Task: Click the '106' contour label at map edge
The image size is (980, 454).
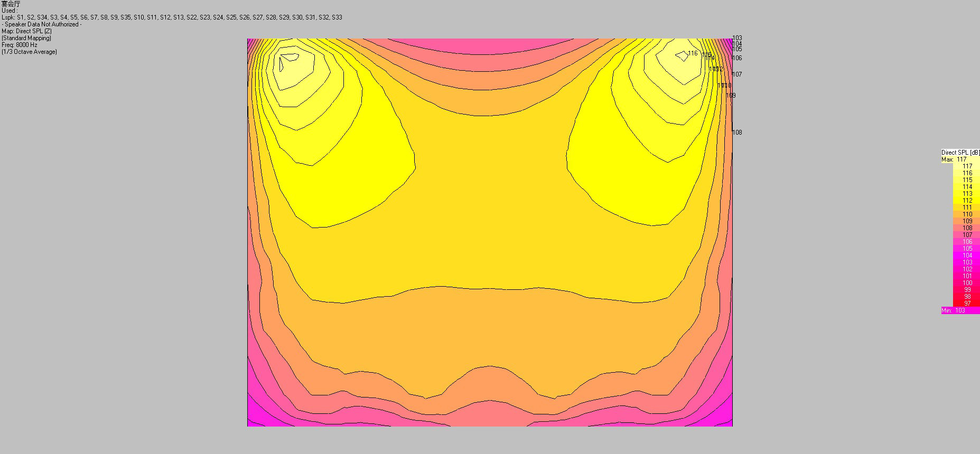Action: click(x=737, y=58)
